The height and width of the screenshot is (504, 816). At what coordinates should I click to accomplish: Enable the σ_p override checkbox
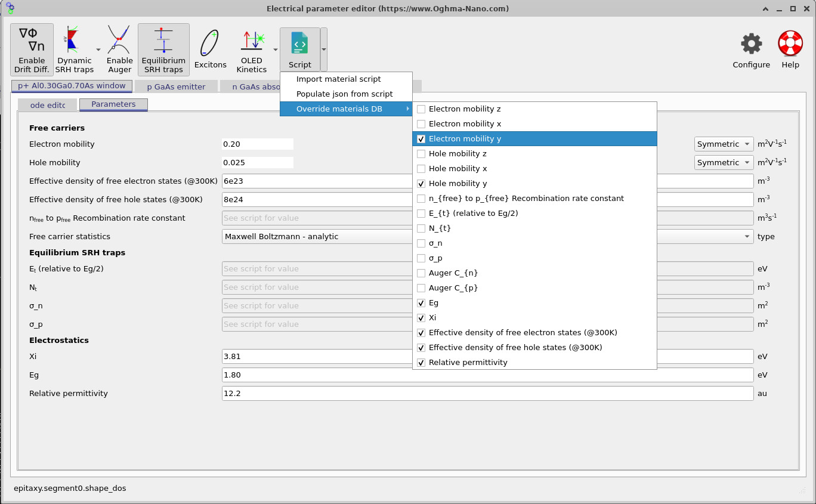tap(421, 258)
